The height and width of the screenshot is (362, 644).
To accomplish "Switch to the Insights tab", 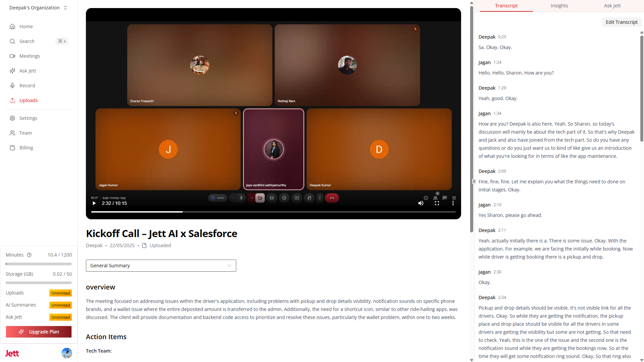I will point(559,6).
